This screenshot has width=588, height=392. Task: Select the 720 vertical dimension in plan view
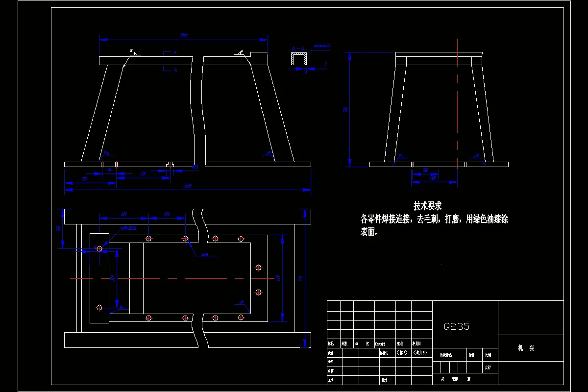(x=301, y=278)
